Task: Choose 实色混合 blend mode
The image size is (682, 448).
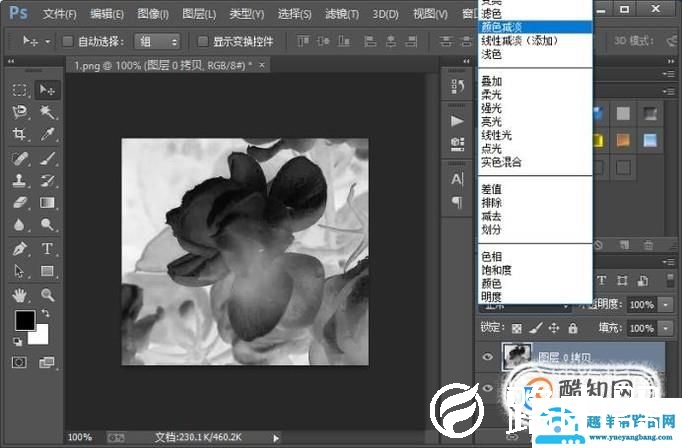Action: pos(535,162)
